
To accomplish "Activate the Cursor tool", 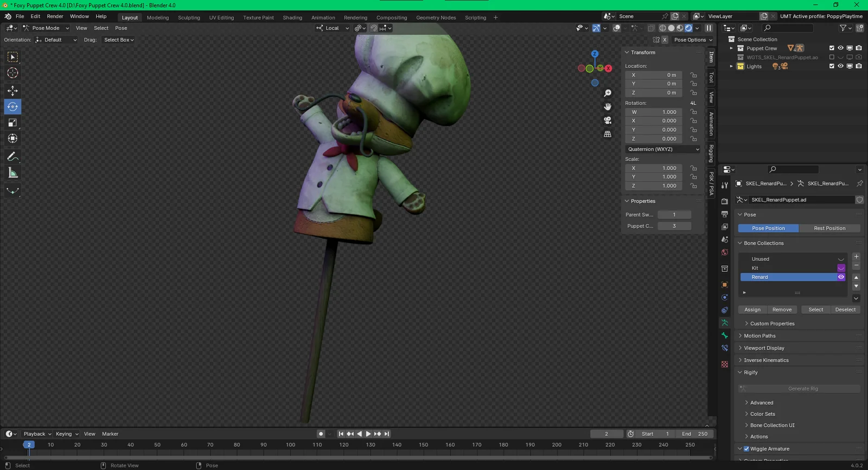I will tap(12, 73).
